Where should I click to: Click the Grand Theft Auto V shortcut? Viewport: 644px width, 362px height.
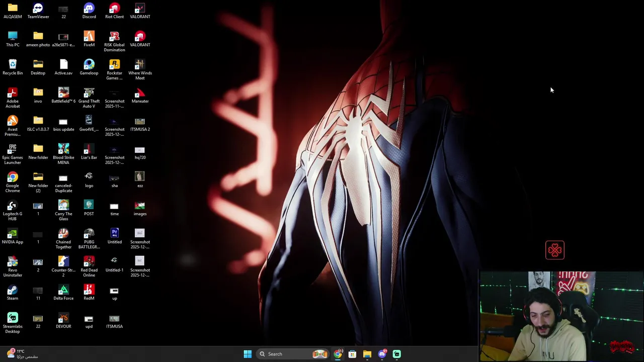tap(89, 98)
